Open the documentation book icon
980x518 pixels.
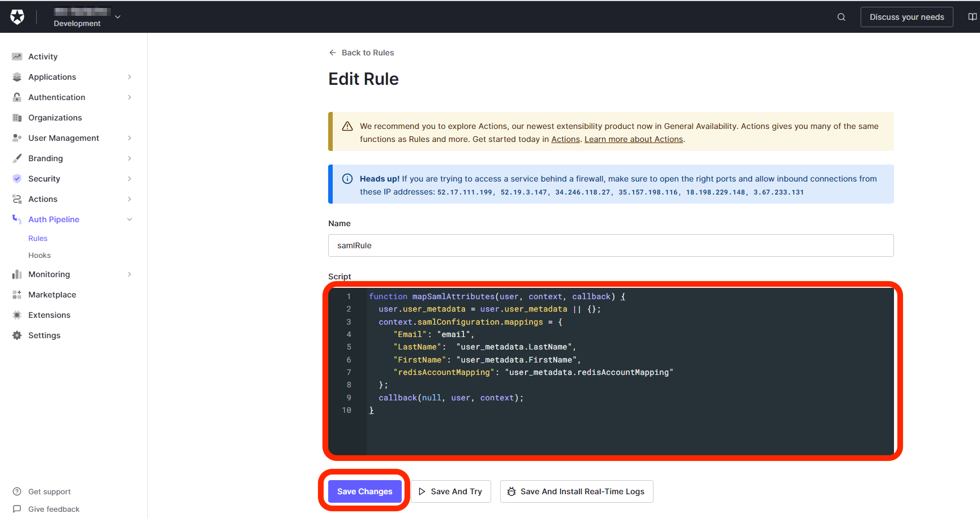[972, 17]
